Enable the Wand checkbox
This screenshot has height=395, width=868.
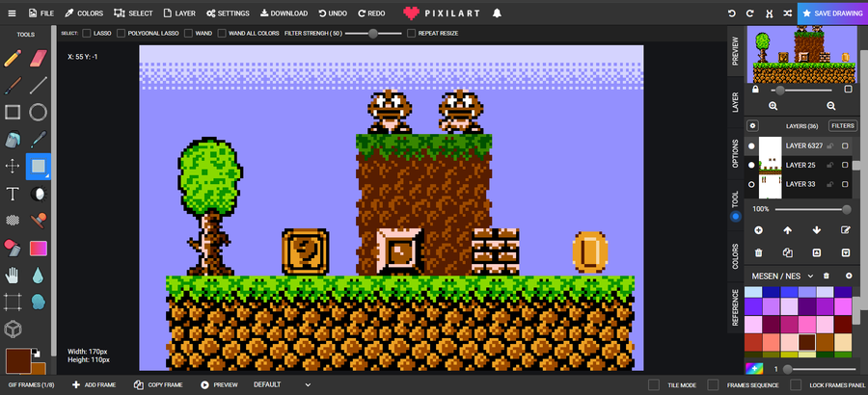(x=188, y=33)
